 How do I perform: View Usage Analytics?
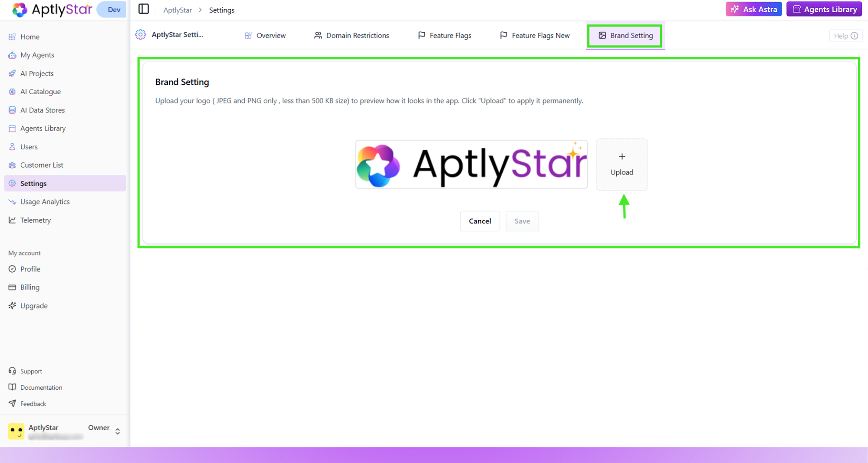point(45,201)
